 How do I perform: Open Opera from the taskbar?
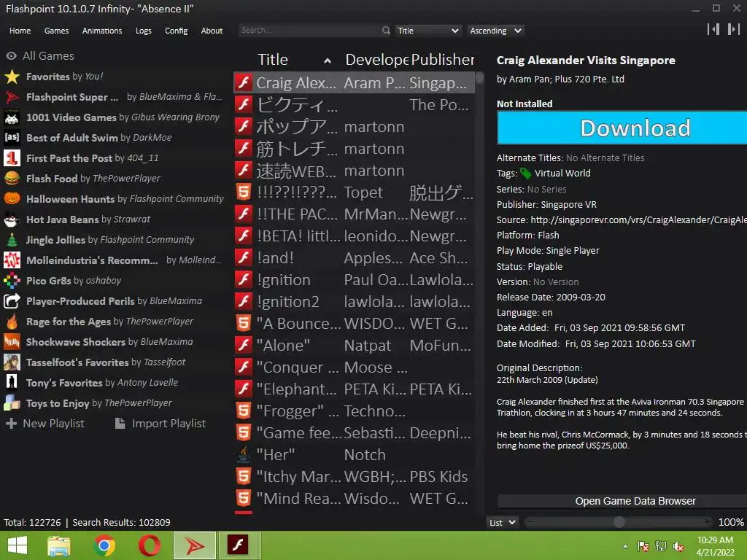[x=149, y=545]
